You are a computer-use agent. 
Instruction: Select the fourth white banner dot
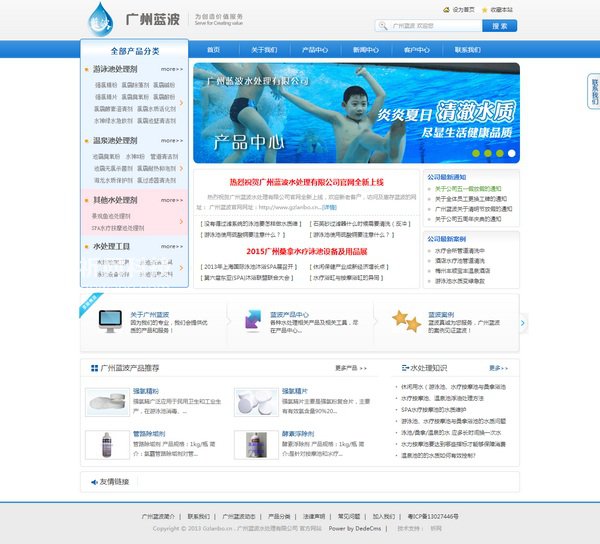tap(511, 153)
